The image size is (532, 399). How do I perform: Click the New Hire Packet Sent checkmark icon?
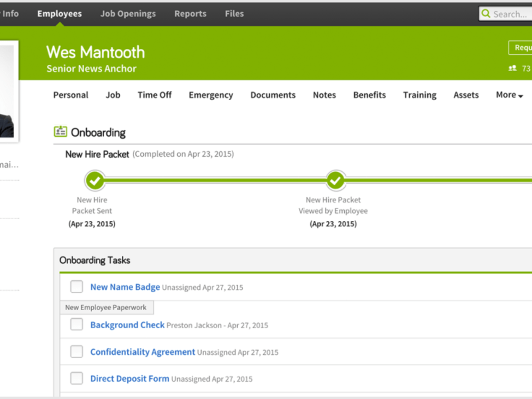click(x=94, y=181)
